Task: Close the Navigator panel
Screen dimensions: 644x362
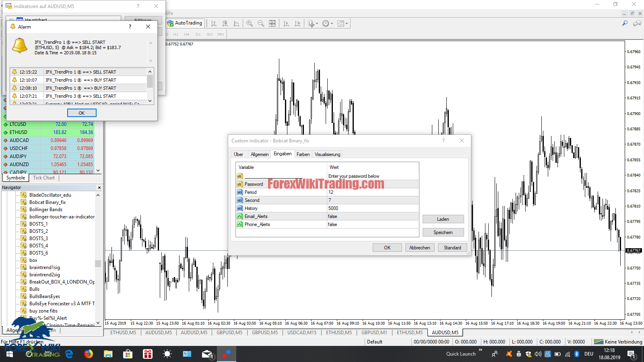Action: click(x=99, y=188)
